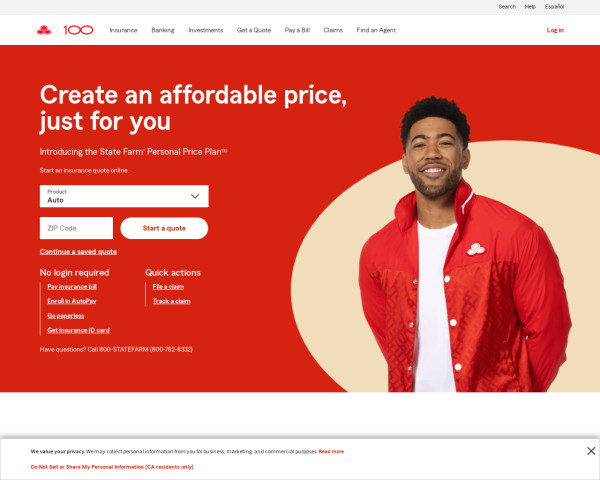The width and height of the screenshot is (600, 480).
Task: Click the File a claim link
Action: point(168,287)
